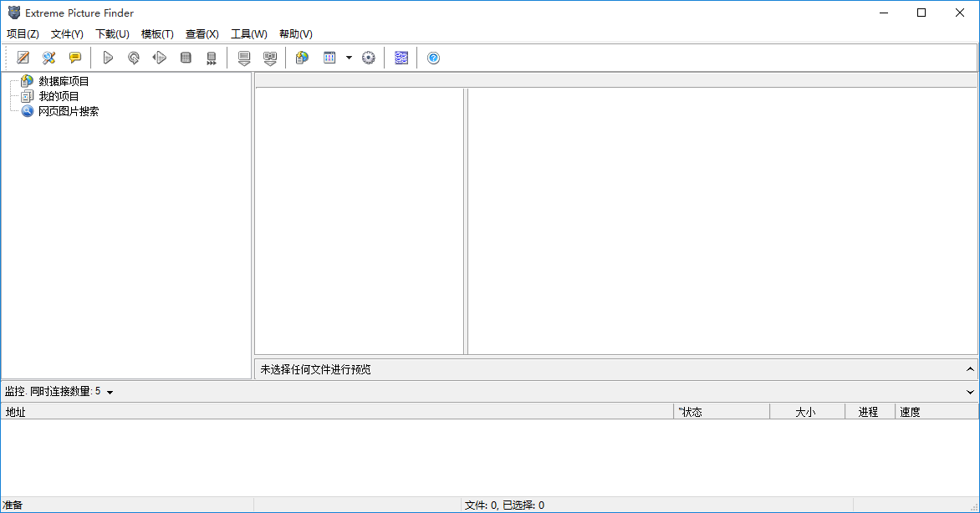Click the 状态 column header
980x513 pixels.
722,412
